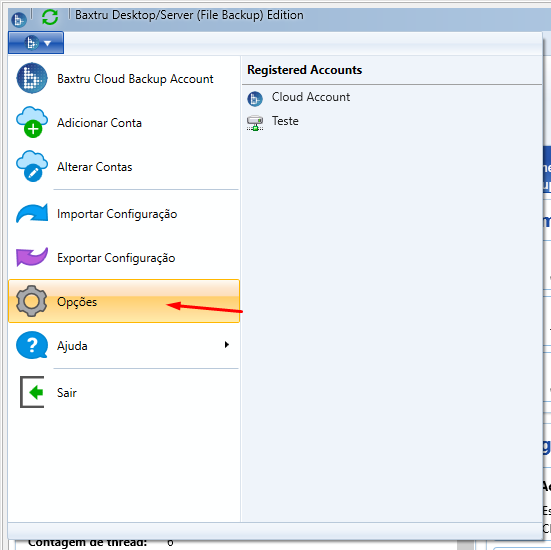Choose Importar Configuração
The width and height of the screenshot is (551, 550).
(124, 214)
